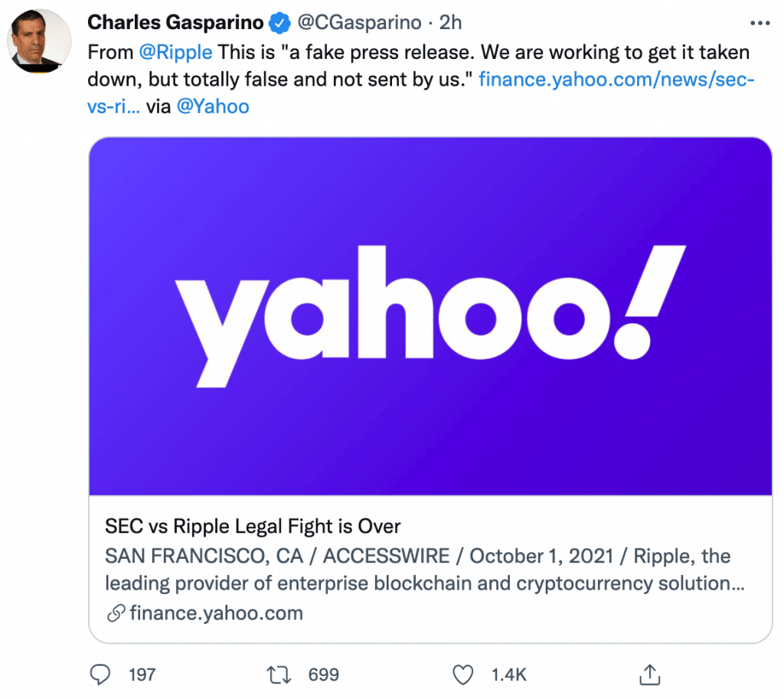Like the tweet with heart icon
The image size is (784, 699).
click(x=462, y=675)
